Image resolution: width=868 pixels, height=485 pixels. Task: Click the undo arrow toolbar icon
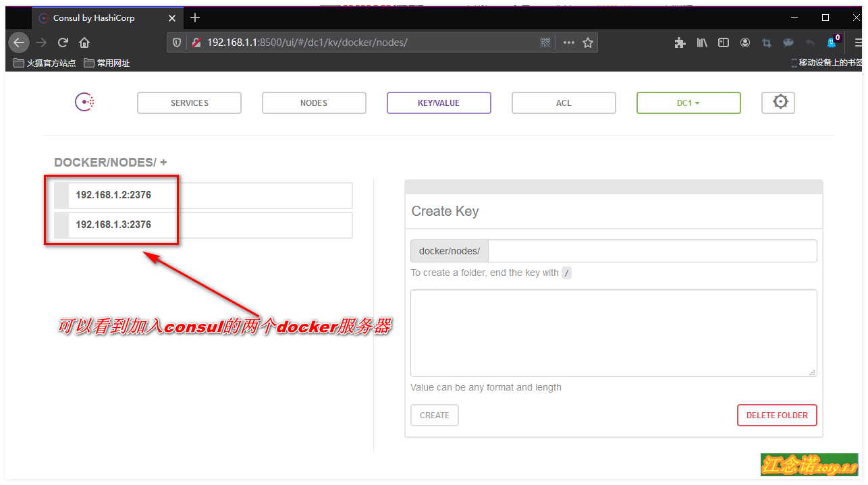[x=810, y=42]
